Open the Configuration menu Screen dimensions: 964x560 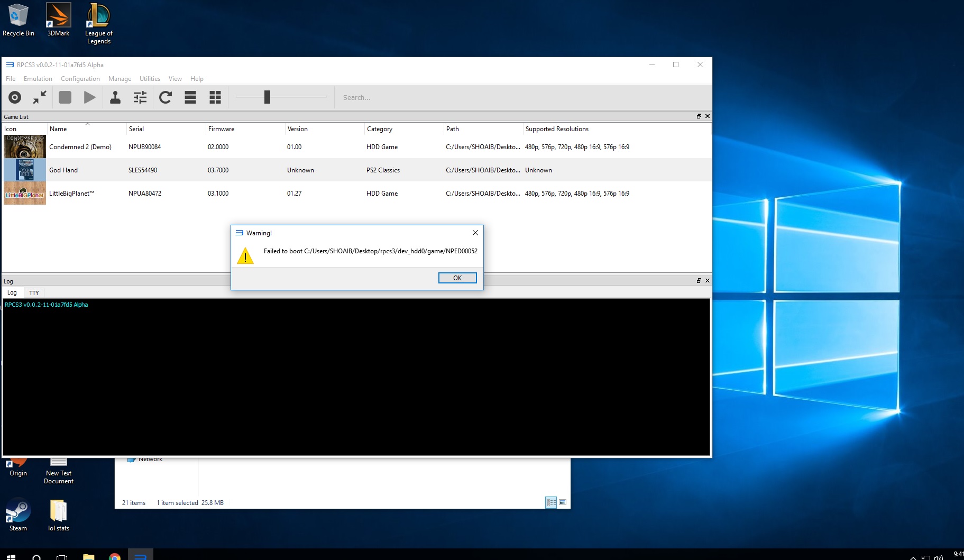[x=80, y=79]
